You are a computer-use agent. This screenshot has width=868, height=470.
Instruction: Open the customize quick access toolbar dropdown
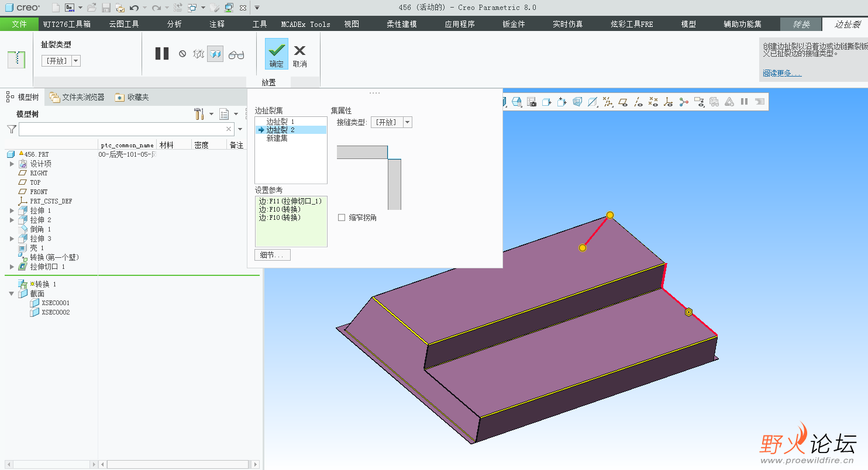[257, 8]
